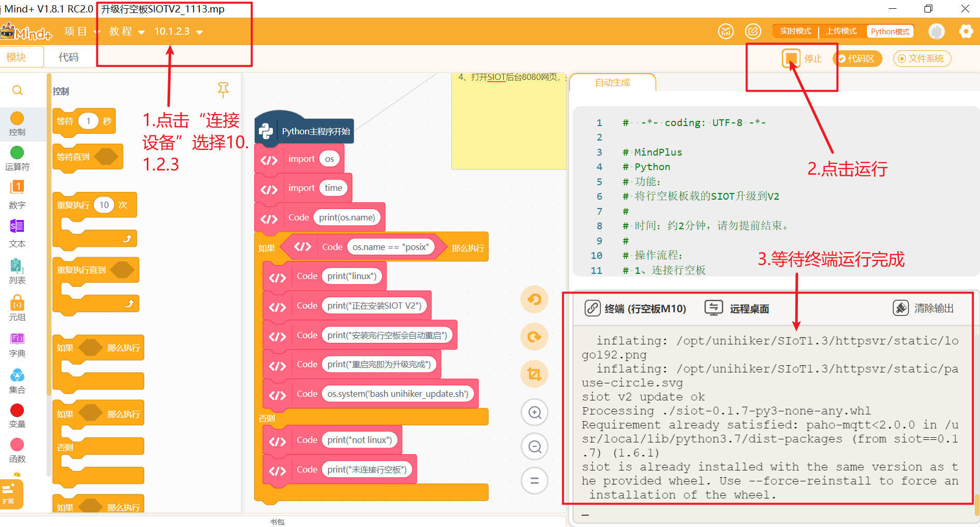Click code line '# MindPlus'
980x527 pixels.
click(x=652, y=152)
